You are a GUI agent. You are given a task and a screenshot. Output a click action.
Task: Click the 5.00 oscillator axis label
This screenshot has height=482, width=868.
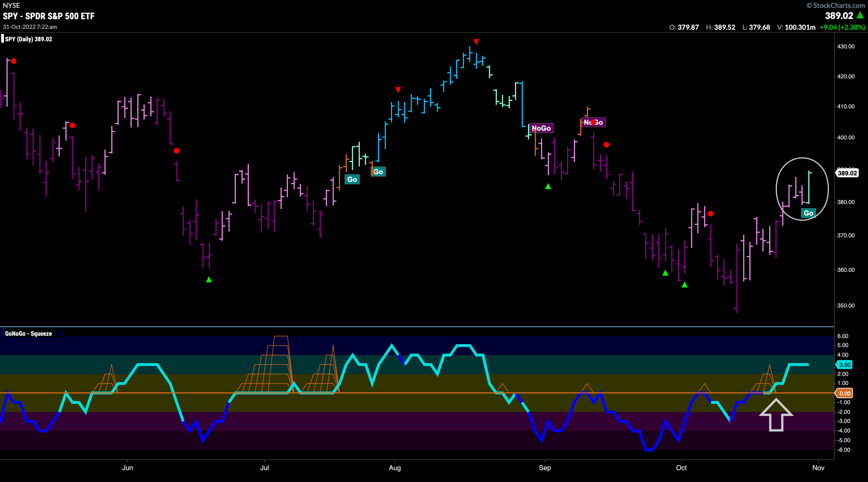point(843,345)
